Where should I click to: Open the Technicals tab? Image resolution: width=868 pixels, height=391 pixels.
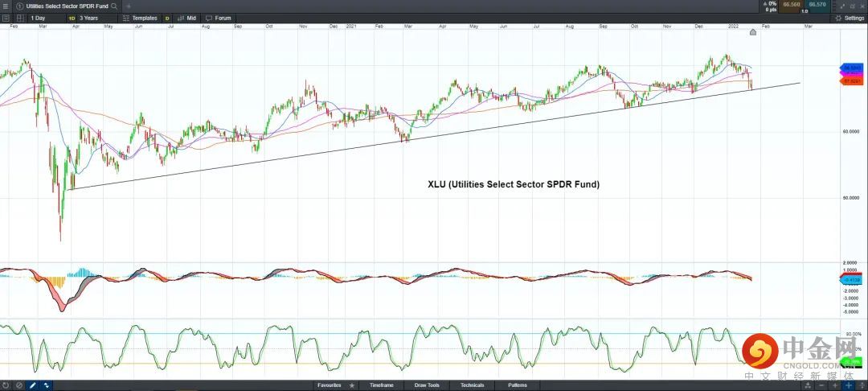[473, 385]
